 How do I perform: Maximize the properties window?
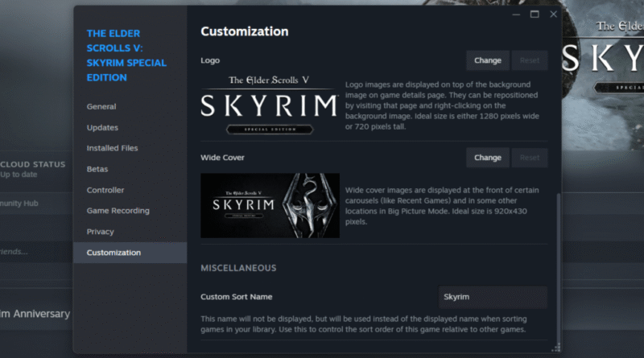535,14
